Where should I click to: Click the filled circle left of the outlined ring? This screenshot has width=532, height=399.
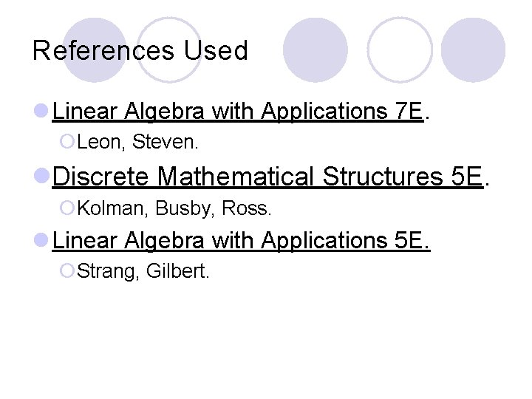click(316, 50)
